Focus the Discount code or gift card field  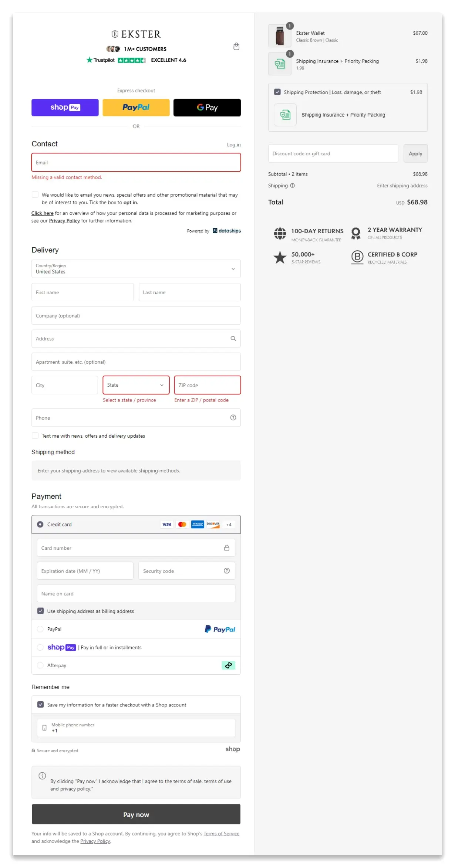click(x=333, y=153)
